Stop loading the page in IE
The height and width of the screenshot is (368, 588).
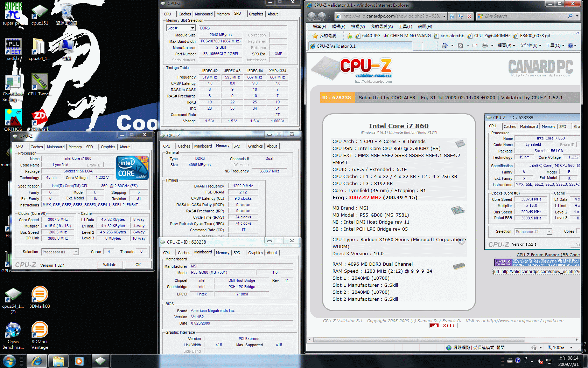pyautogui.click(x=469, y=16)
